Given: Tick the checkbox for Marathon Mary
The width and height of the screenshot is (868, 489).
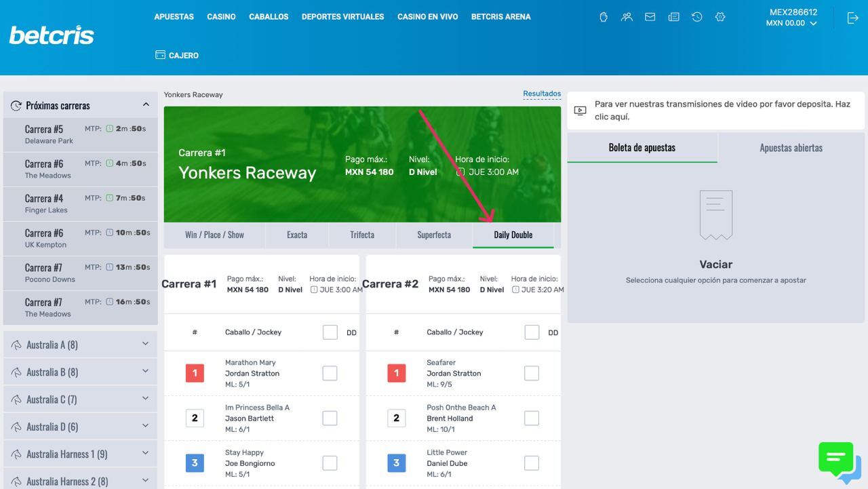Looking at the screenshot, I should 330,373.
